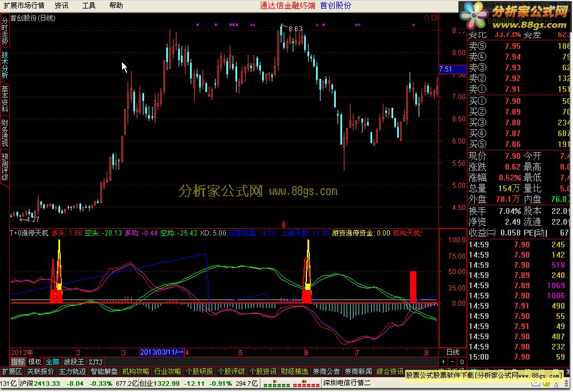573x392 pixels.
Task: Open 财经精选 info tab
Action: coord(294,372)
